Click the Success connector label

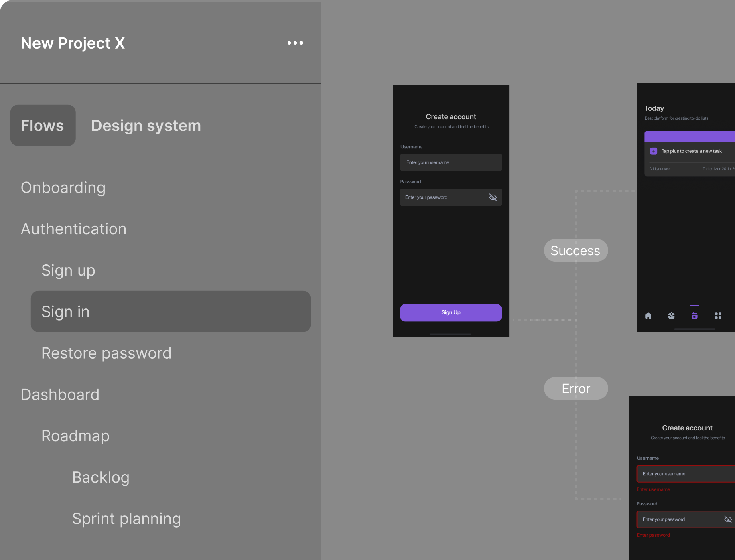pos(576,250)
